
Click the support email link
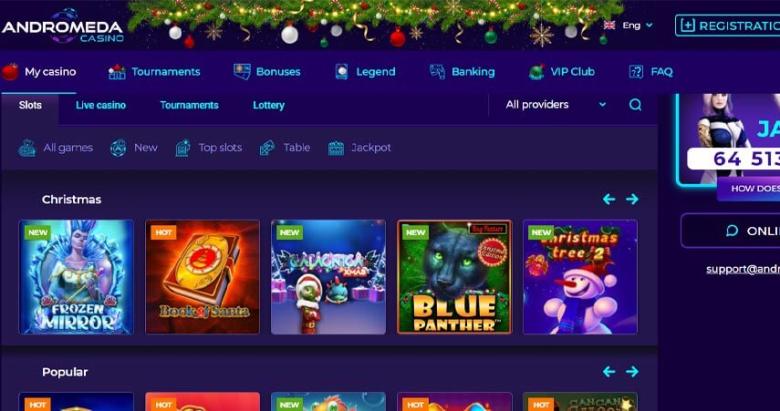coord(743,269)
